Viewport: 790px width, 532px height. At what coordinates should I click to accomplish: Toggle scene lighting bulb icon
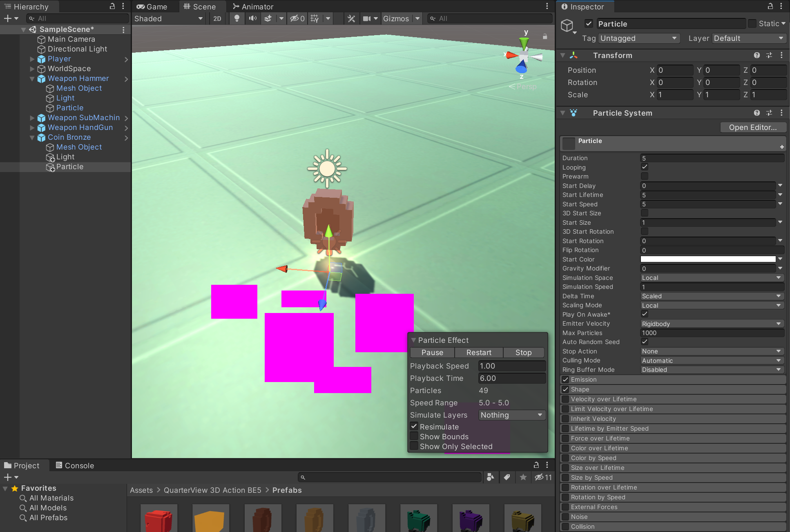[x=237, y=18]
